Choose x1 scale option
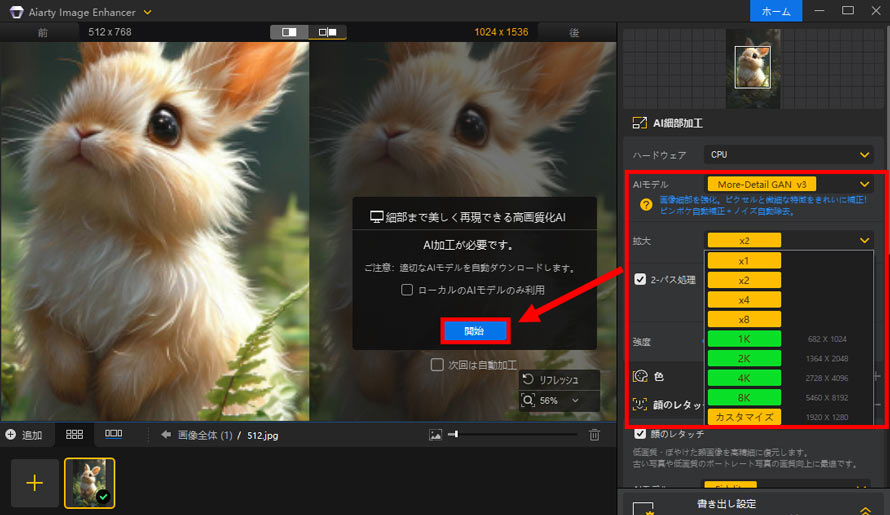Image resolution: width=890 pixels, height=515 pixels. pyautogui.click(x=744, y=261)
